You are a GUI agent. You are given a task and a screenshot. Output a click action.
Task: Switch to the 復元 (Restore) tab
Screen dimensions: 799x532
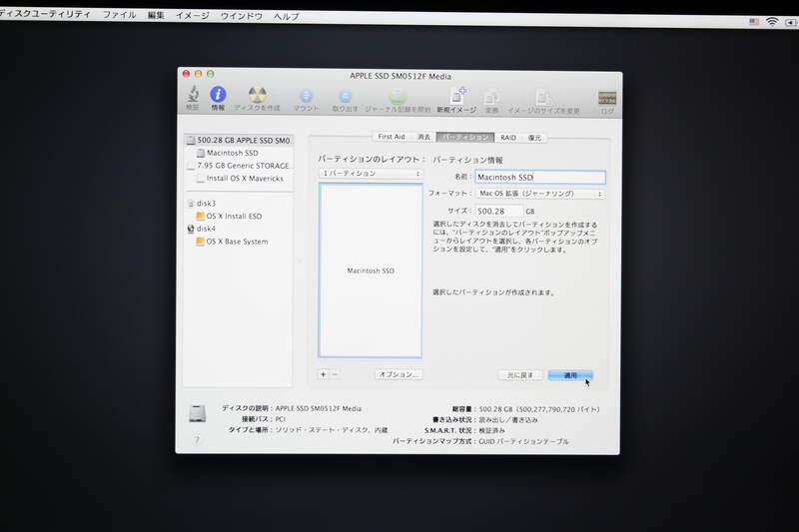coord(535,137)
